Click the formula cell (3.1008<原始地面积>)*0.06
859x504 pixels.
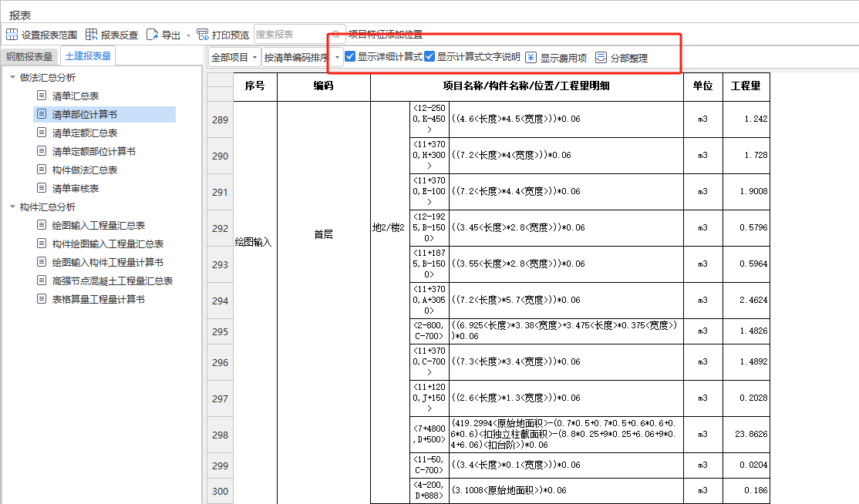click(x=566, y=490)
